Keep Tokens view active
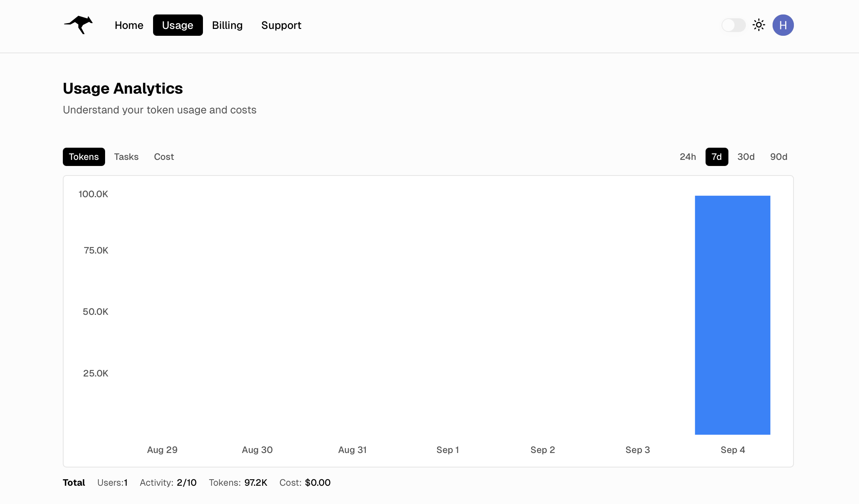This screenshot has width=859, height=504. (x=84, y=156)
